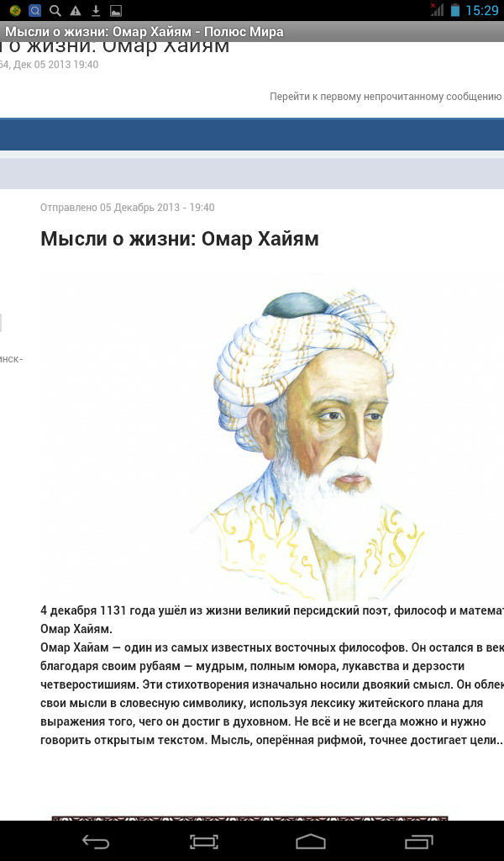Tap the battery status icon
Viewport: 504px width, 861px height.
(x=454, y=10)
